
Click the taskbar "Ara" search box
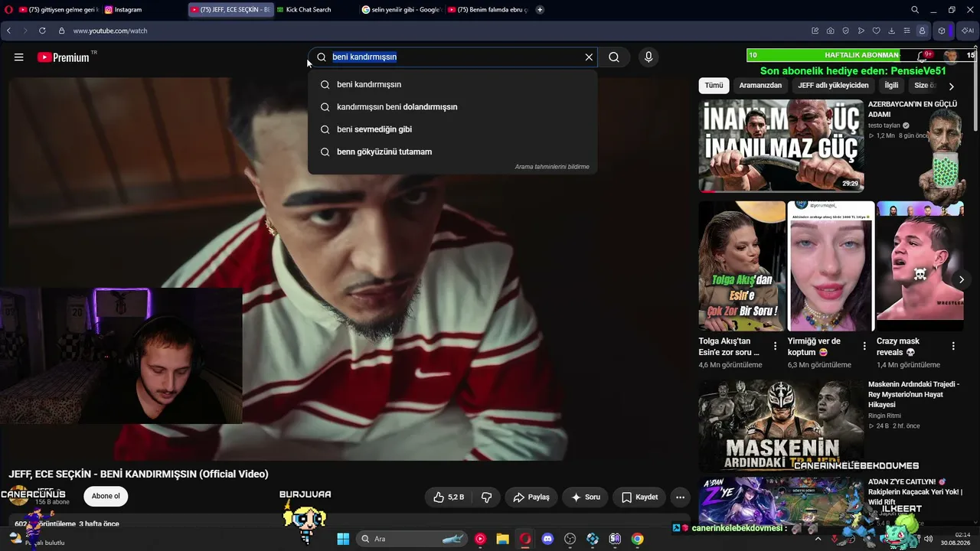coord(412,539)
